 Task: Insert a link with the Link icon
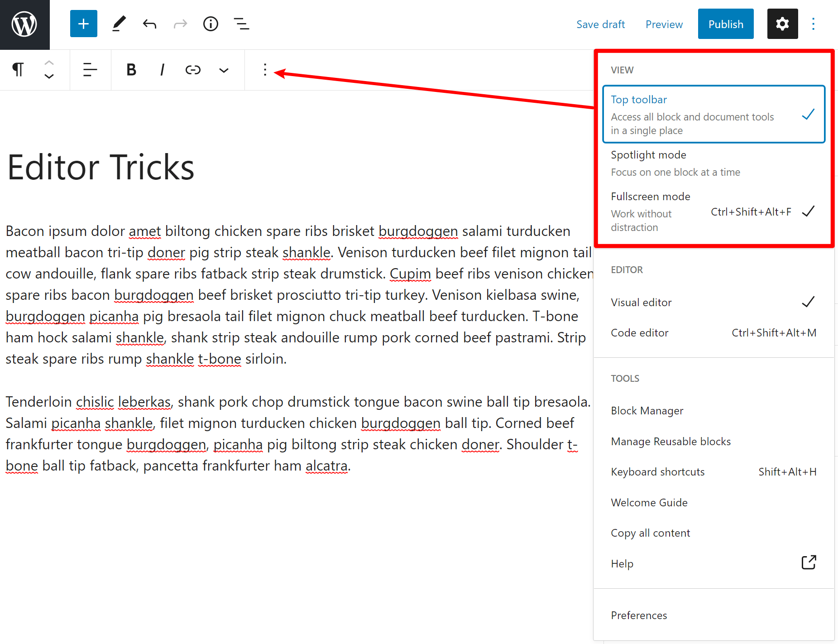click(x=193, y=70)
